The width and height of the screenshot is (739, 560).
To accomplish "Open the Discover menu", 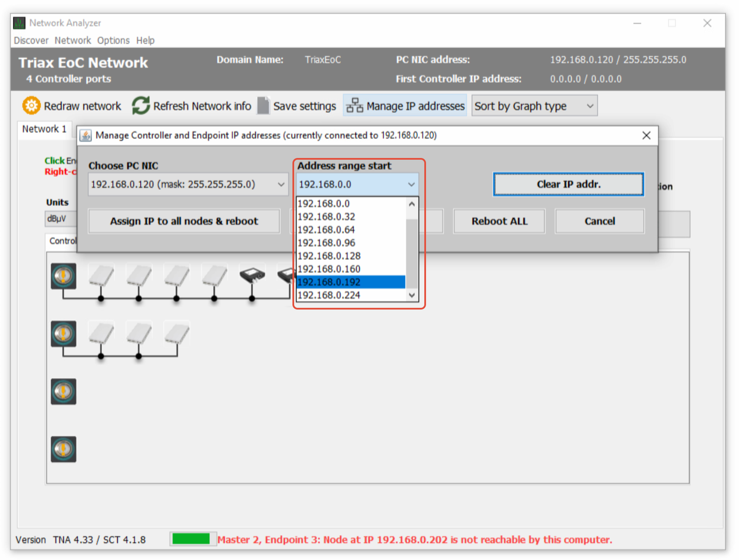I will tap(31, 40).
